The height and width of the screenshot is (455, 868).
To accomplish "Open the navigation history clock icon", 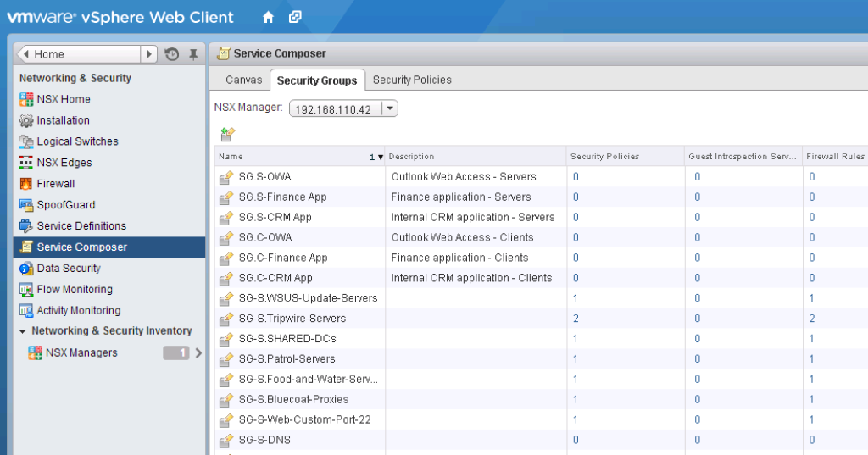I will click(171, 54).
